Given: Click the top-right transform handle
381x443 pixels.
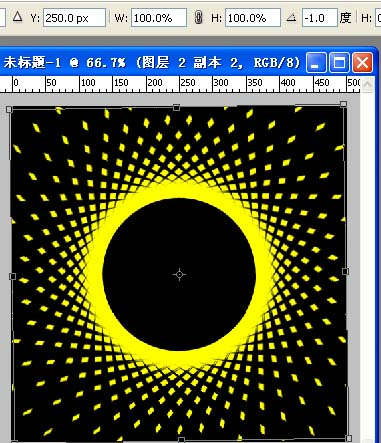Looking at the screenshot, I should 343,104.
